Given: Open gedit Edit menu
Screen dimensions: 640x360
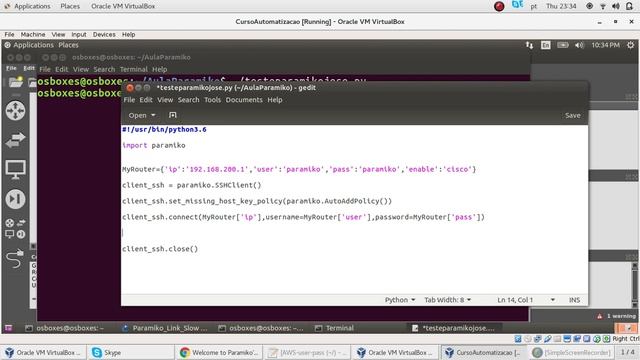Looking at the screenshot, I should pos(146,100).
